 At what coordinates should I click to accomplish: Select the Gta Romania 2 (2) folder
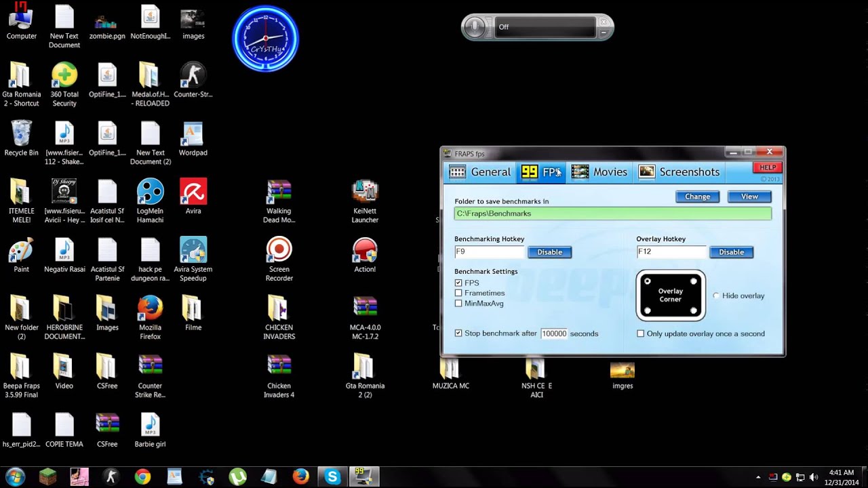365,376
